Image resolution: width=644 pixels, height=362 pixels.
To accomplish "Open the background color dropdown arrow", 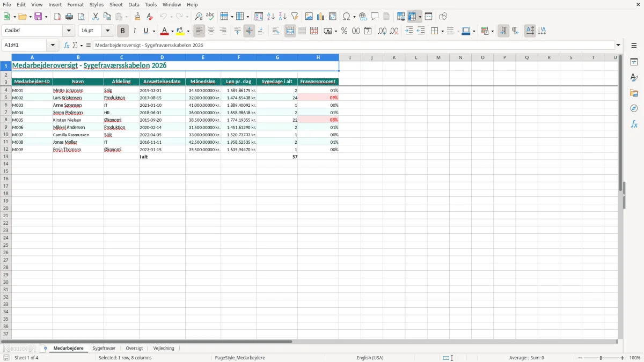I will click(x=188, y=31).
